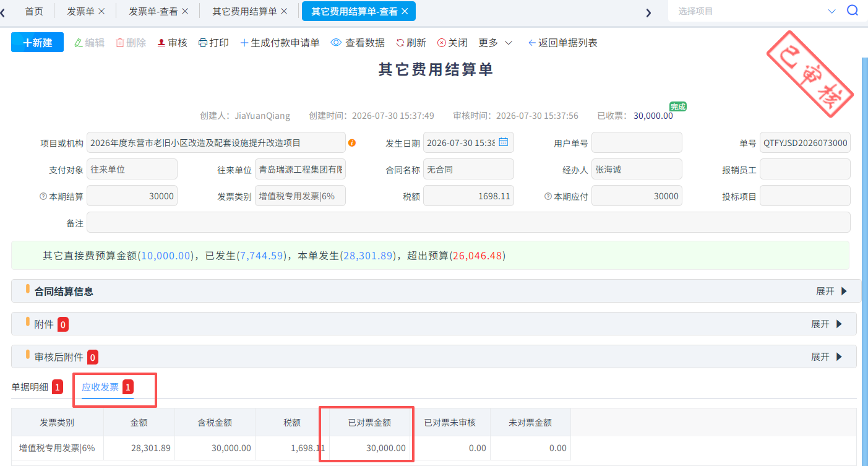Image resolution: width=868 pixels, height=466 pixels.
Task: Close the 其它费用结算单-查看 tab
Action: coord(405,11)
